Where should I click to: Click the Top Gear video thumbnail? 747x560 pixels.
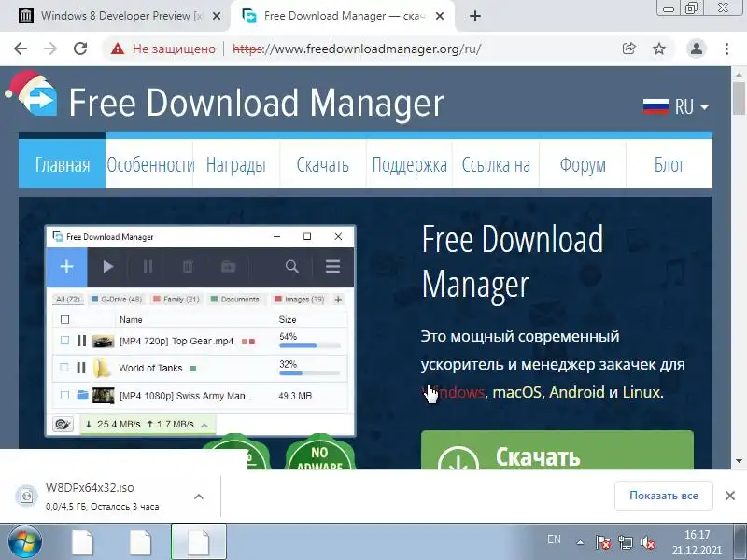(103, 341)
